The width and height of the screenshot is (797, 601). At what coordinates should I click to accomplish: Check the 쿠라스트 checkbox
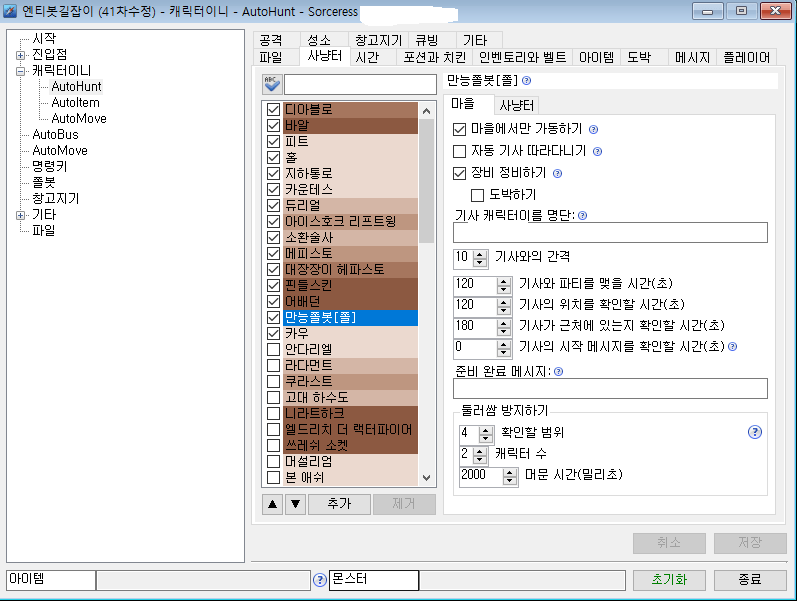(273, 381)
